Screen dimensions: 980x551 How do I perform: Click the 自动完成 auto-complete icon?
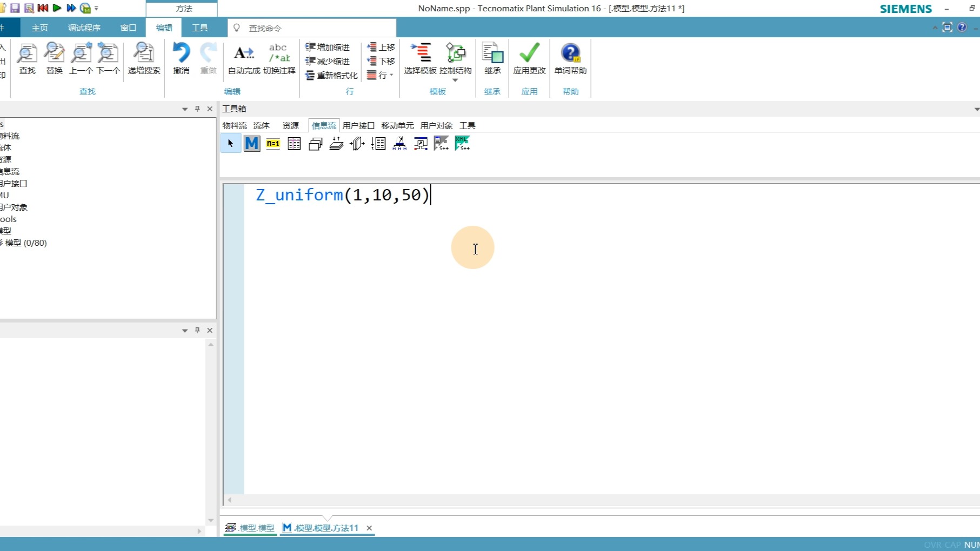244,58
